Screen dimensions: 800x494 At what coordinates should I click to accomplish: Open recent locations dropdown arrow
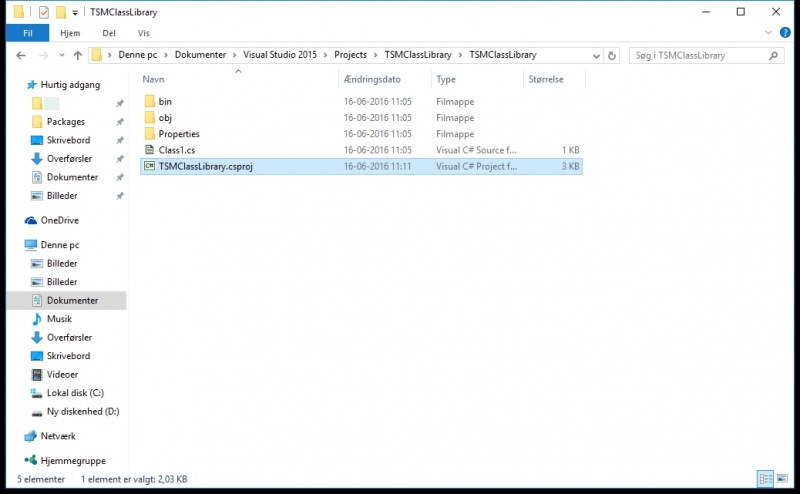[62, 55]
